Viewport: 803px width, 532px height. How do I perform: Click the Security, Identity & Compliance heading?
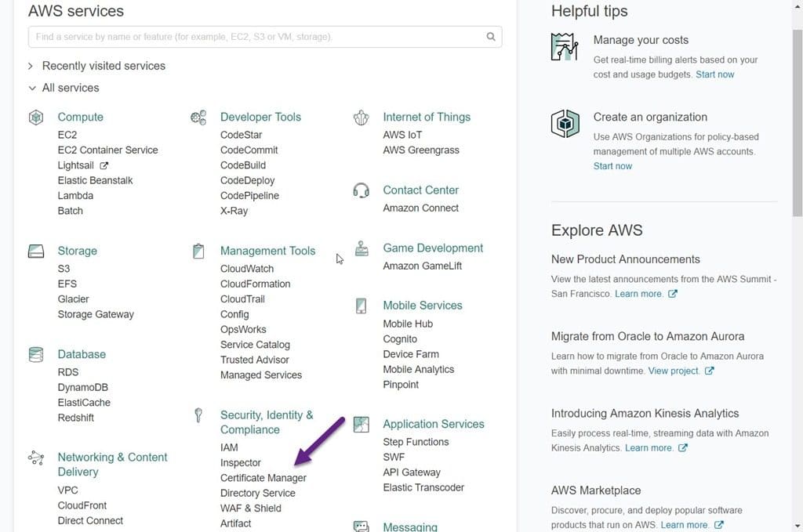point(267,422)
